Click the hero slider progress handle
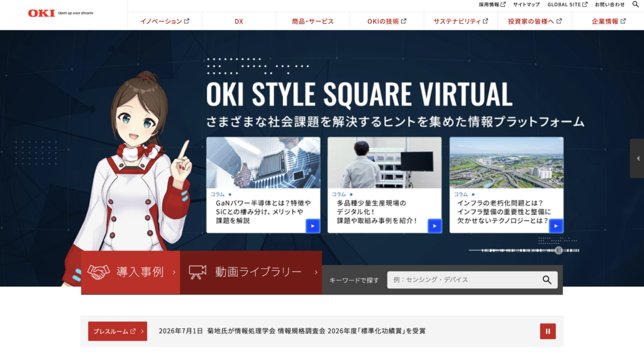644x358 pixels. (558, 250)
